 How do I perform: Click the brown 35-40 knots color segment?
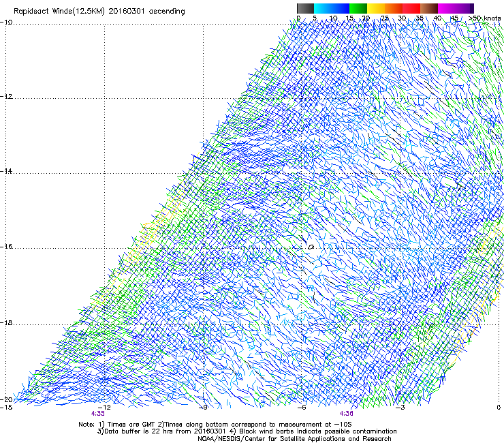pyautogui.click(x=429, y=8)
